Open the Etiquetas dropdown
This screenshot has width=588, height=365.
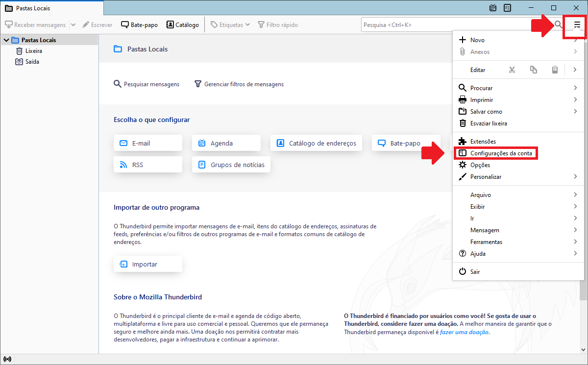[230, 24]
